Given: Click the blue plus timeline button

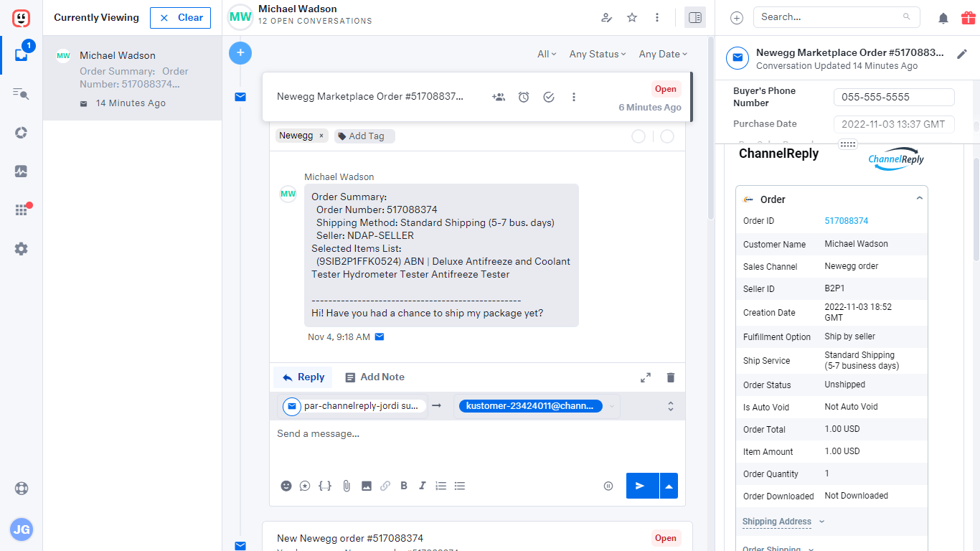Looking at the screenshot, I should [x=240, y=53].
